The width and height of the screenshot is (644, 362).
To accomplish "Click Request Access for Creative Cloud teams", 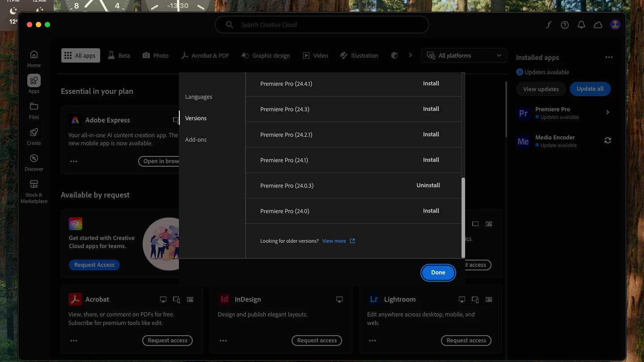I will coord(94,265).
